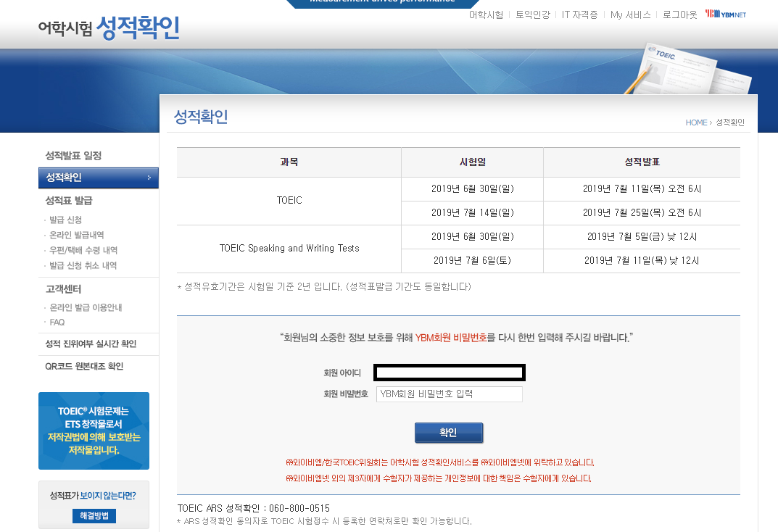778x532 pixels.
Task: Click the 과목 column header
Action: [289, 162]
